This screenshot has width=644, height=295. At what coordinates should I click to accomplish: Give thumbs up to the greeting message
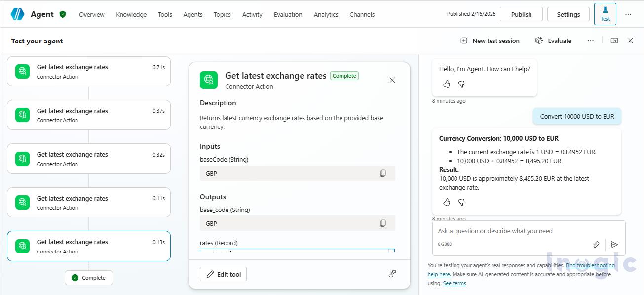click(446, 84)
